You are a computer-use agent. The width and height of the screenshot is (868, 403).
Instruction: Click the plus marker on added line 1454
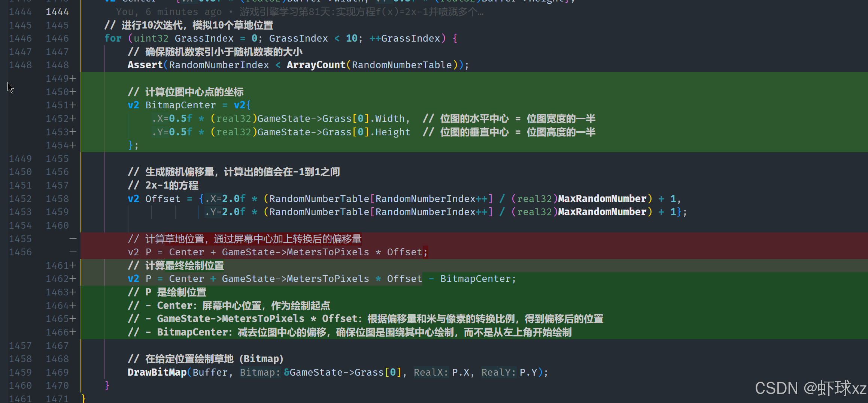73,145
